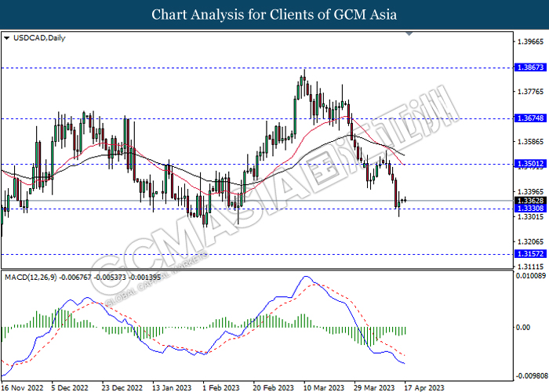Click the USDCAD,Daily symbol label

tap(39, 38)
